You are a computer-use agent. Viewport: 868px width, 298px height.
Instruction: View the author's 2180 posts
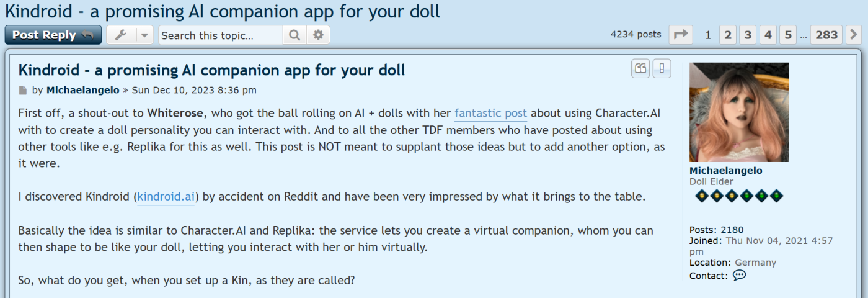732,230
